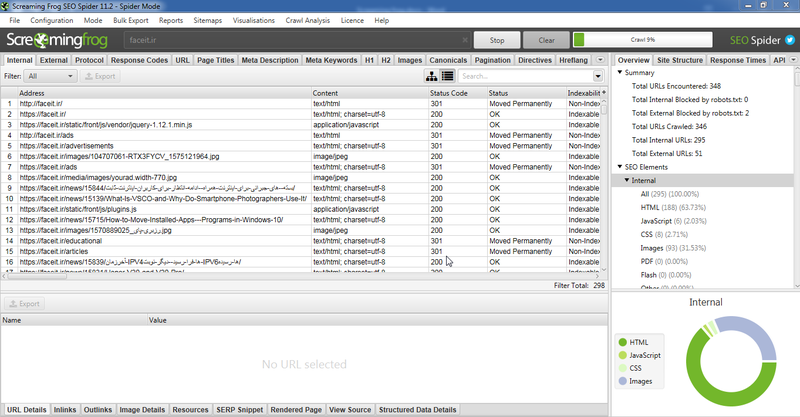
Task: Switch to the Meta Keywords tab
Action: 331,60
